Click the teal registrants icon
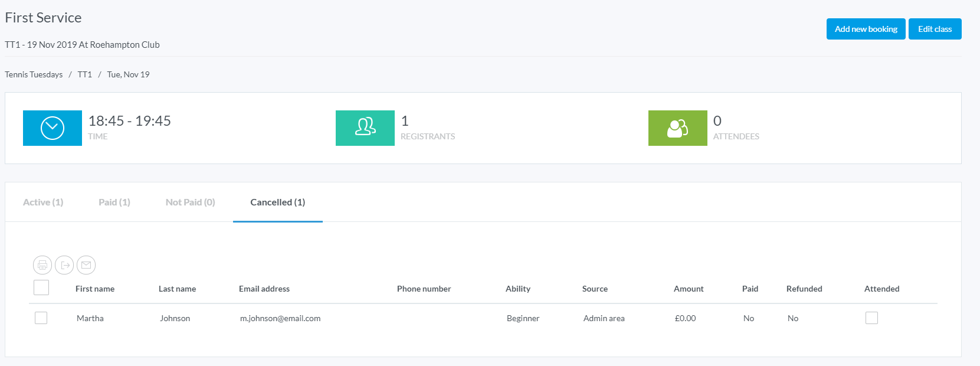Screen dimensions: 980x366 [365, 128]
